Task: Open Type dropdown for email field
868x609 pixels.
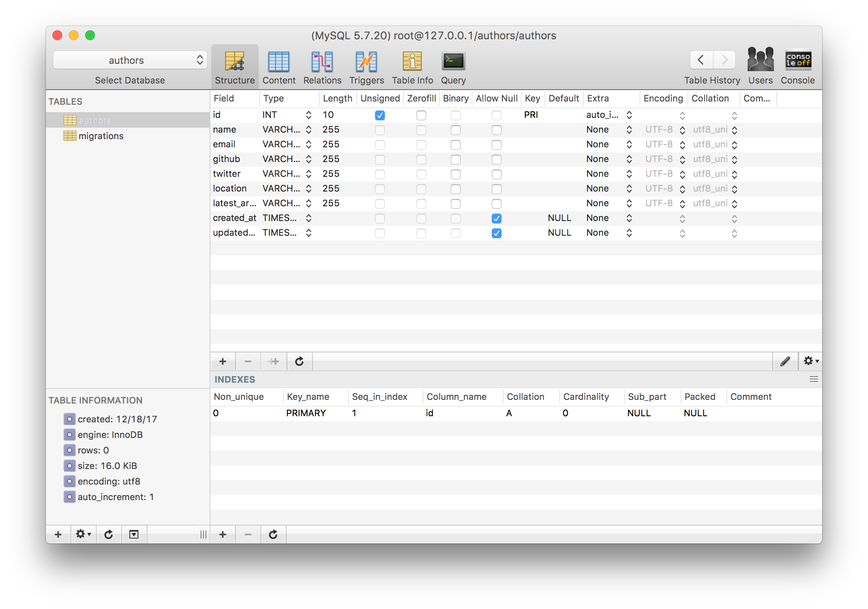Action: click(309, 144)
